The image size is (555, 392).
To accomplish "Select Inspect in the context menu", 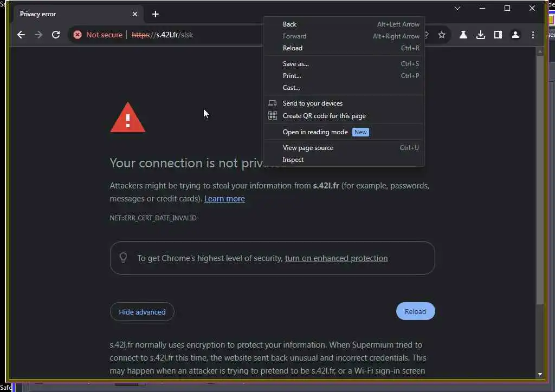I will [344, 160].
